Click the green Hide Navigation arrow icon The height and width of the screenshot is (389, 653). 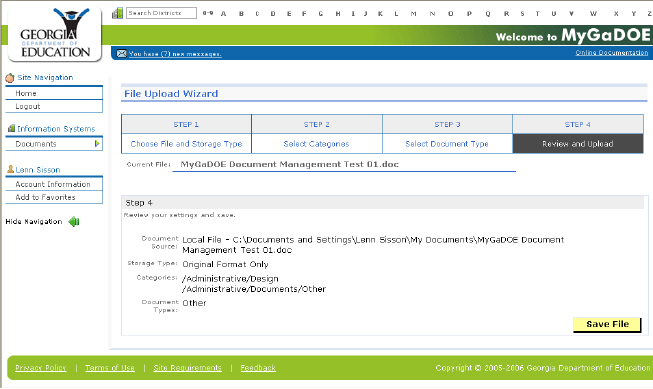point(74,222)
